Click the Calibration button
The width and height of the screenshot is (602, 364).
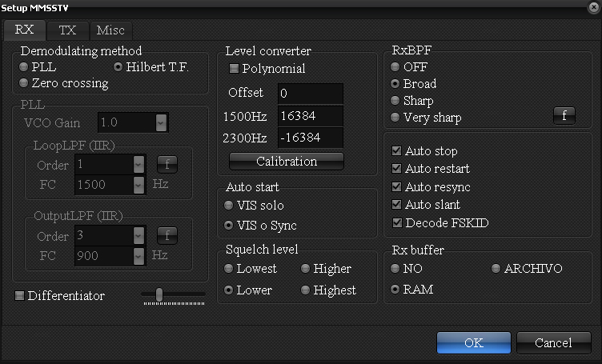[x=287, y=161]
